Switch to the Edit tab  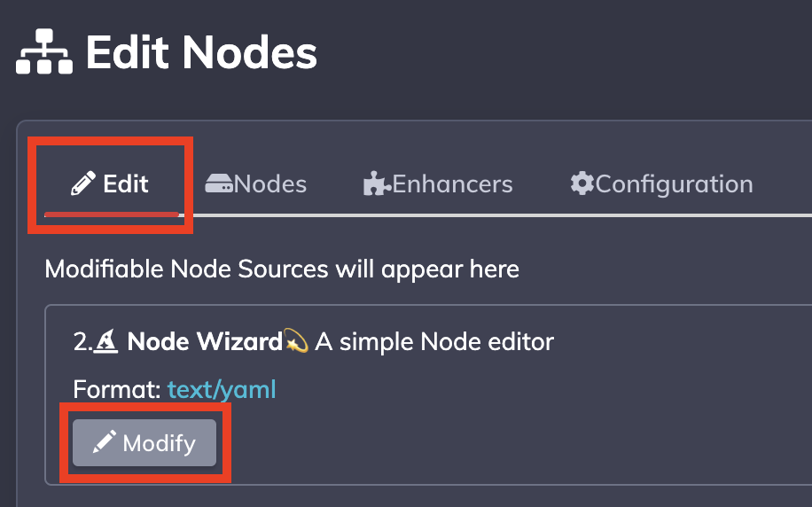(110, 183)
